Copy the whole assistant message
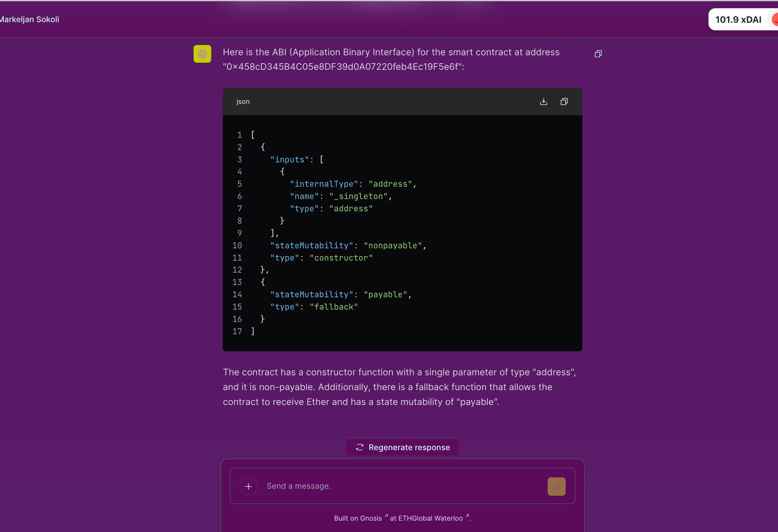Viewport: 778px width, 532px height. click(x=598, y=54)
